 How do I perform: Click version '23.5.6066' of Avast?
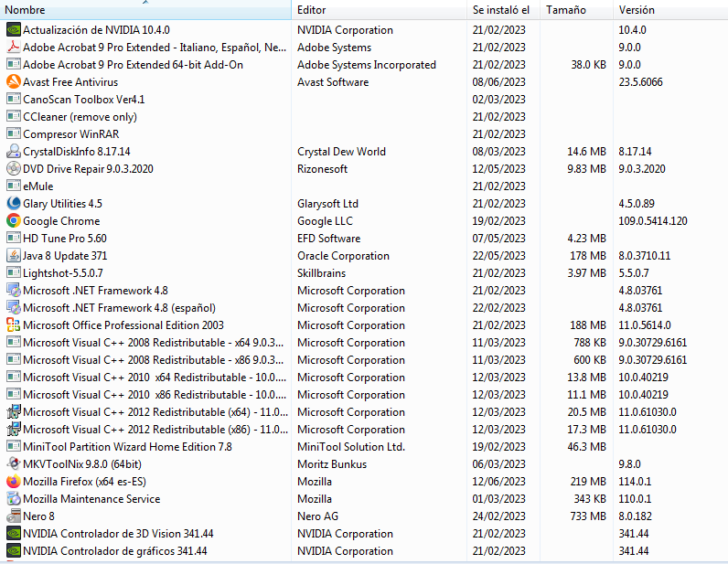click(x=640, y=82)
